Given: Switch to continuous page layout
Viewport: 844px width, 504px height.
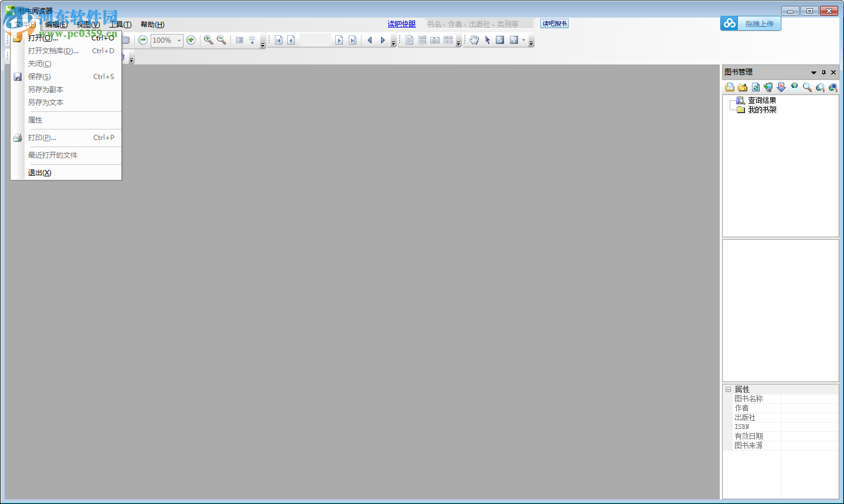Looking at the screenshot, I should pos(422,40).
